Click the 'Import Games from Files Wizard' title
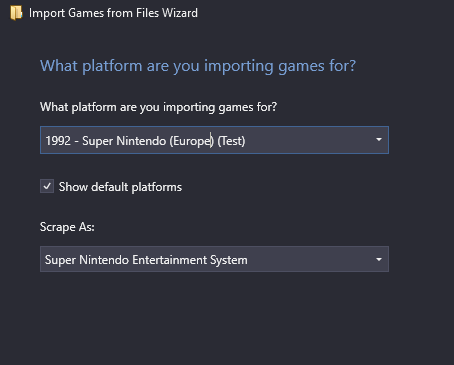Image resolution: width=454 pixels, height=365 pixels. (x=113, y=13)
